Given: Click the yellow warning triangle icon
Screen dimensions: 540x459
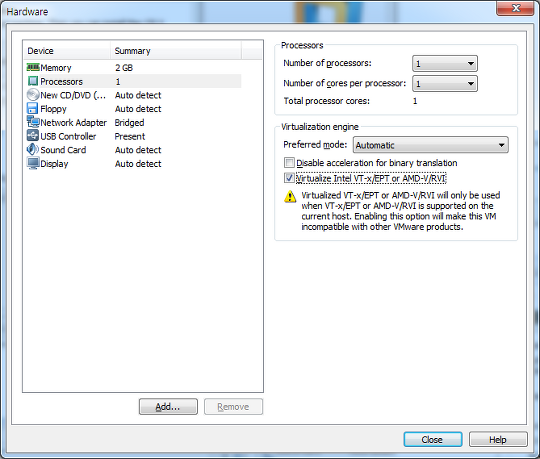Looking at the screenshot, I should [x=290, y=196].
